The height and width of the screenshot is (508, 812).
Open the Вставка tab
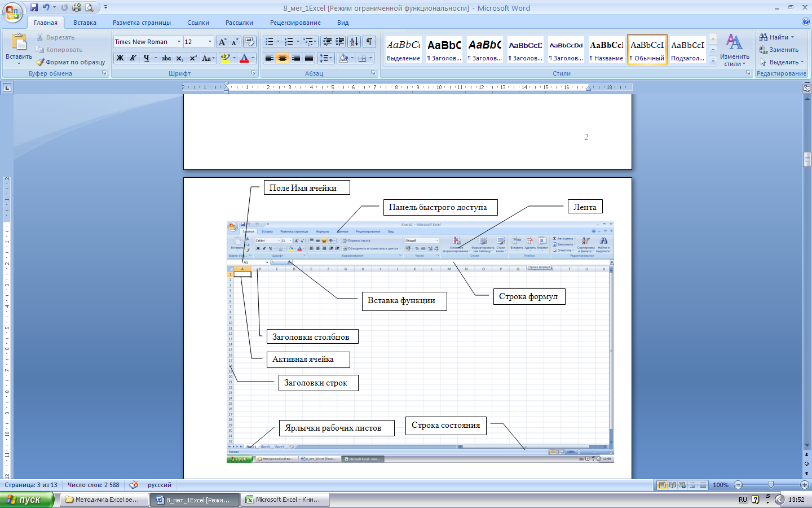[85, 23]
